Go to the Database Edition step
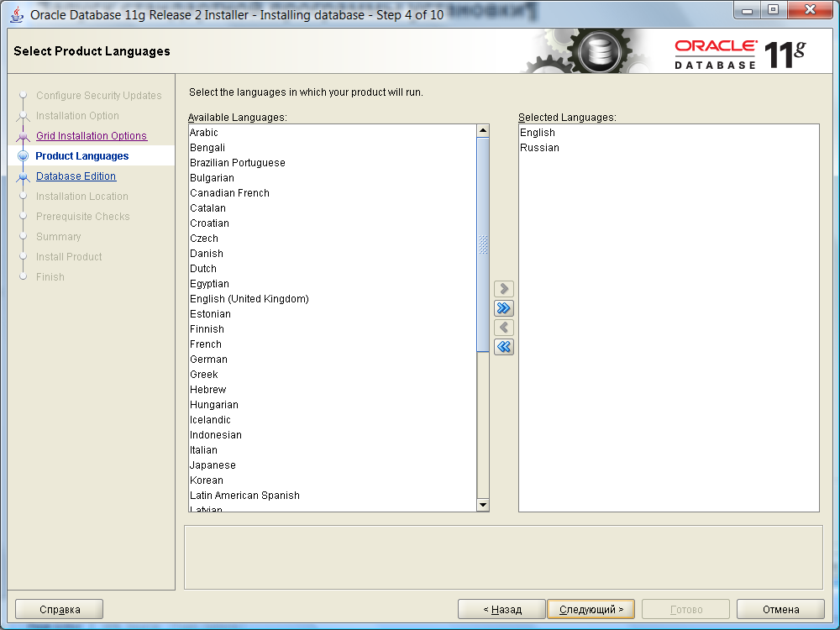 pos(76,176)
